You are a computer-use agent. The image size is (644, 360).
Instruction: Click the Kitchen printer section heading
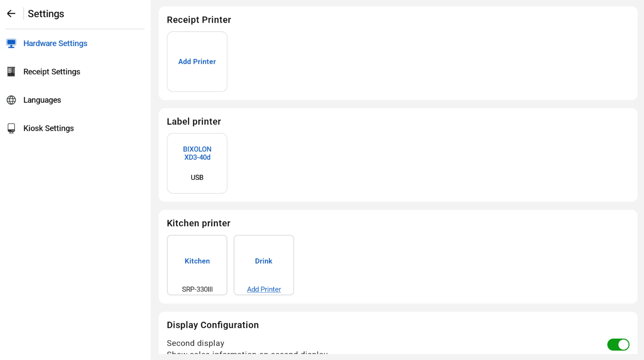click(198, 223)
